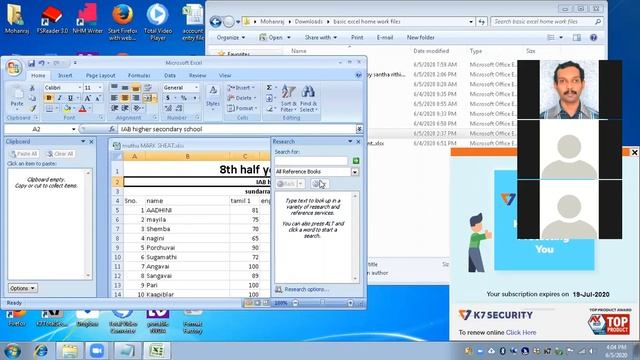Open All Reference Books dropdown

(x=355, y=172)
